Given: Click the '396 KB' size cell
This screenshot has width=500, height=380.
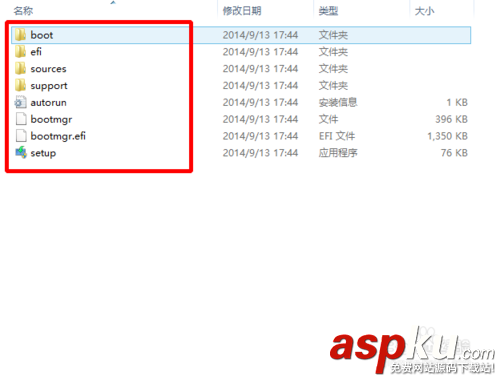Looking at the screenshot, I should click(452, 119).
